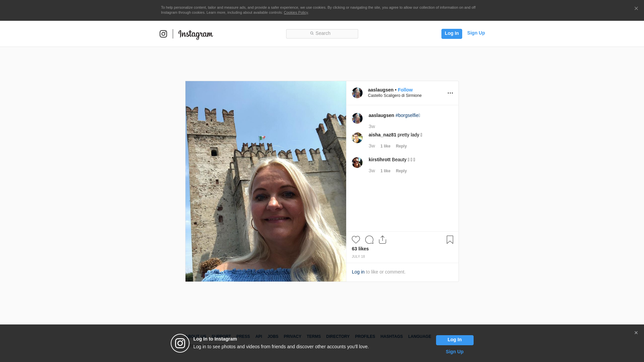
Task: Reply to kirstihrott's comment
Action: click(401, 171)
